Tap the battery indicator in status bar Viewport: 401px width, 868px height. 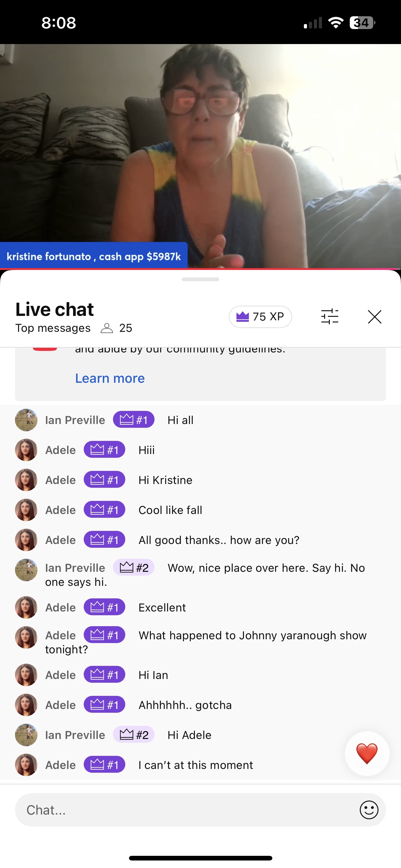(362, 23)
